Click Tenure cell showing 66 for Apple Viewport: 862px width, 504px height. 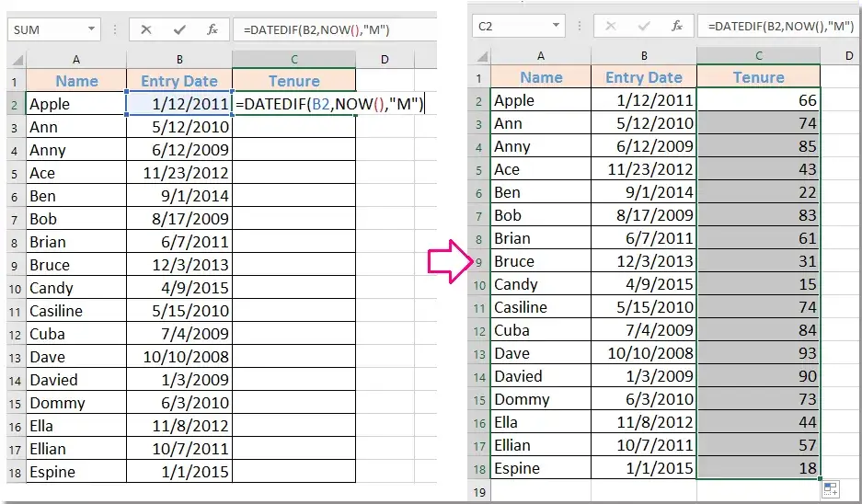(758, 100)
